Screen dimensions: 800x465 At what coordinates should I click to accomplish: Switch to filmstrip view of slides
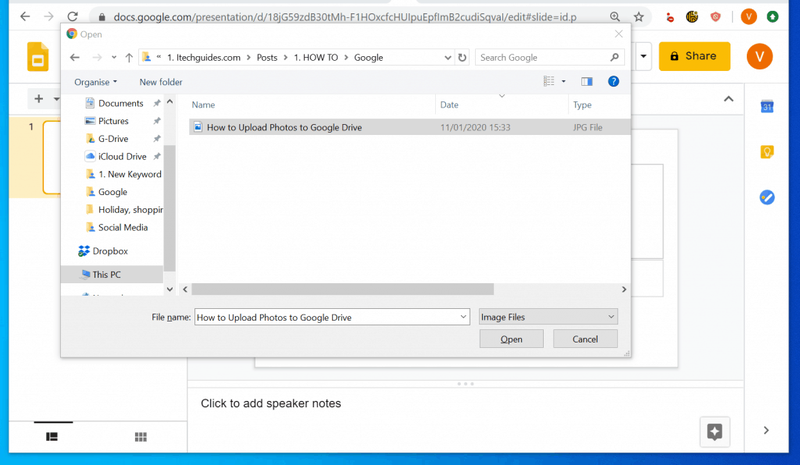[52, 437]
